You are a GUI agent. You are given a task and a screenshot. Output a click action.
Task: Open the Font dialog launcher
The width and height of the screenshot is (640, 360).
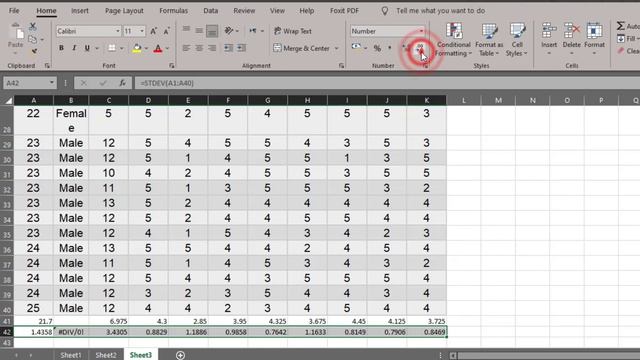tap(171, 65)
